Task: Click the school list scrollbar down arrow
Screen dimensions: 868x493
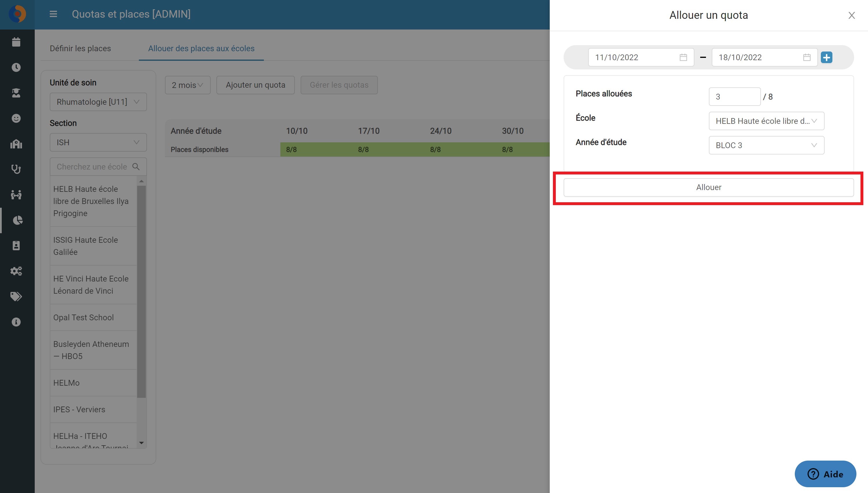Action: coord(141,443)
